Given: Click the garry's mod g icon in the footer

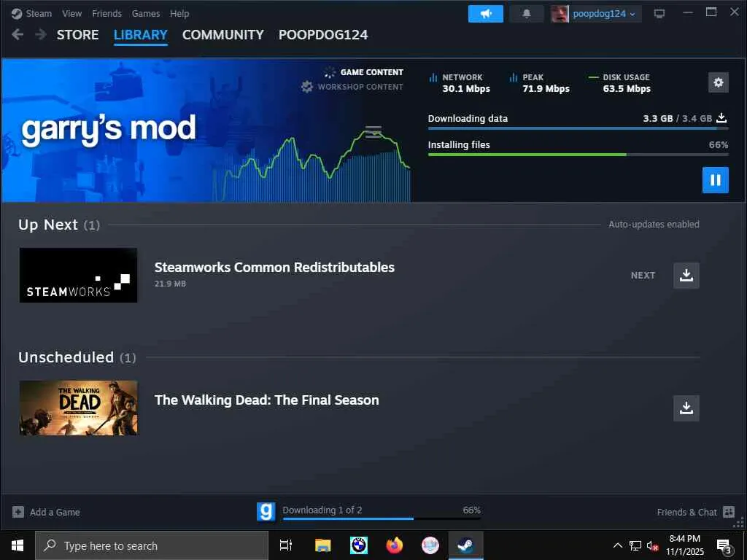Looking at the screenshot, I should pos(266,512).
